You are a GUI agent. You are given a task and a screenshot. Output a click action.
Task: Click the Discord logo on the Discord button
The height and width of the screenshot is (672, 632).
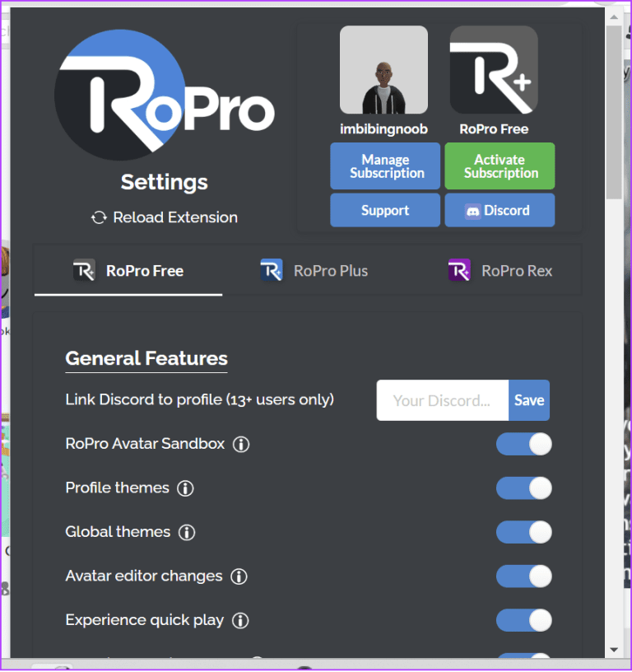[x=473, y=210]
